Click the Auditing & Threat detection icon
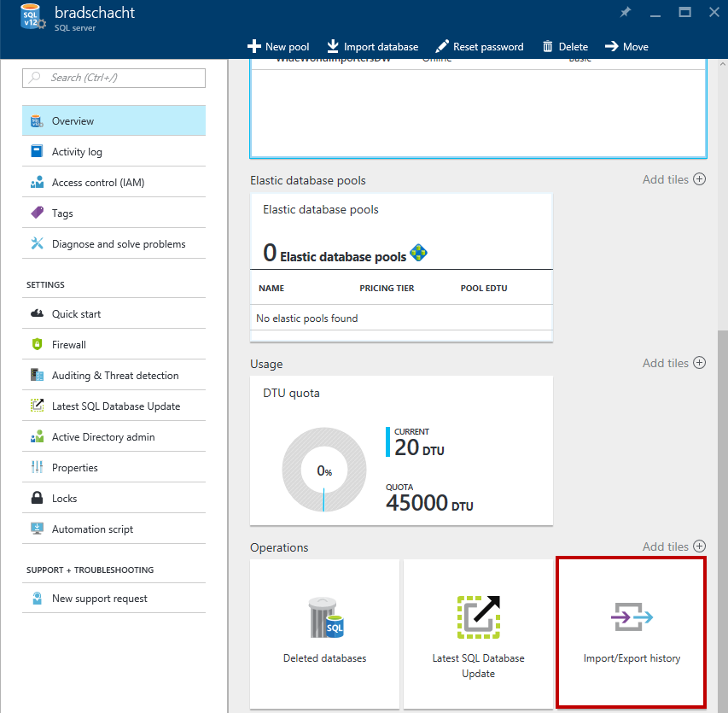The height and width of the screenshot is (713, 728). [x=37, y=375]
